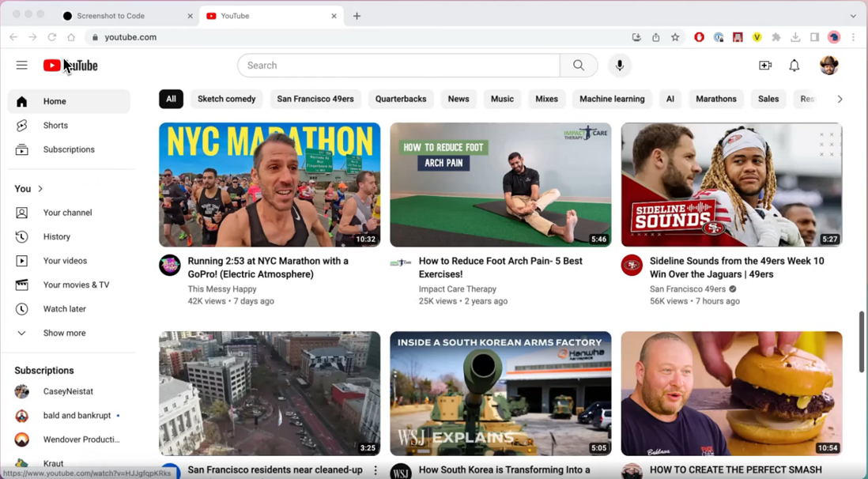Toggle the browser side panel icon
Viewport: 868px width, 479px height.
point(814,37)
